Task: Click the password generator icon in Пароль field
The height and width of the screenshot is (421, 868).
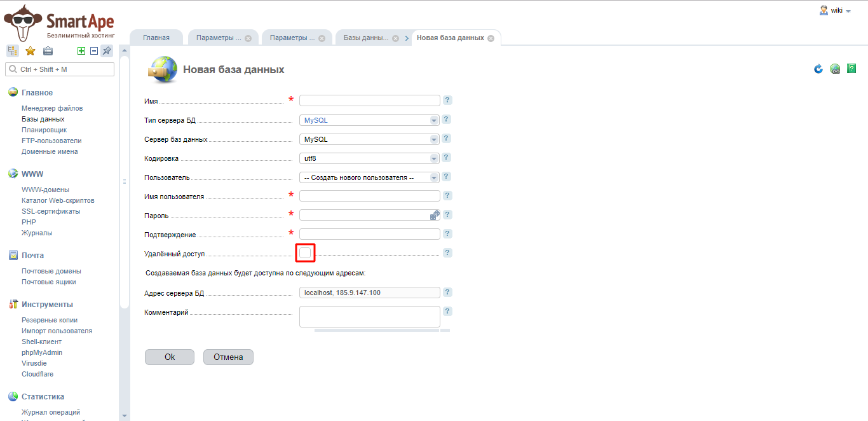Action: [x=435, y=215]
